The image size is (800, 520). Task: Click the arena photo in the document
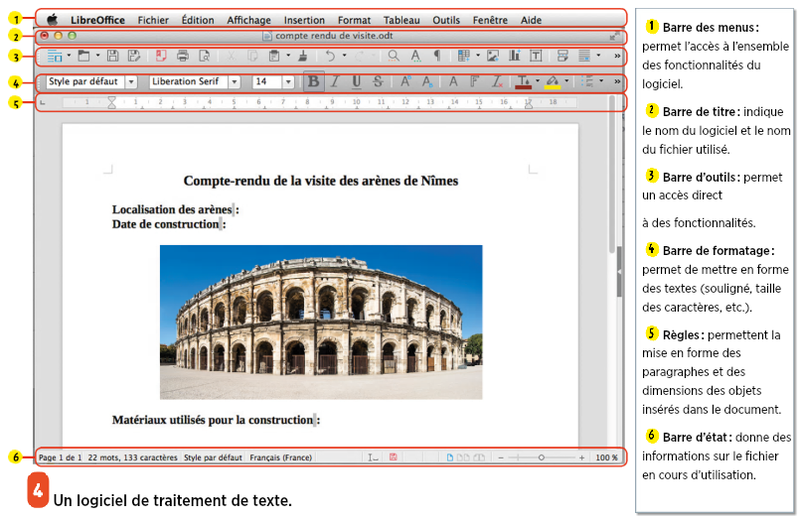(x=320, y=321)
